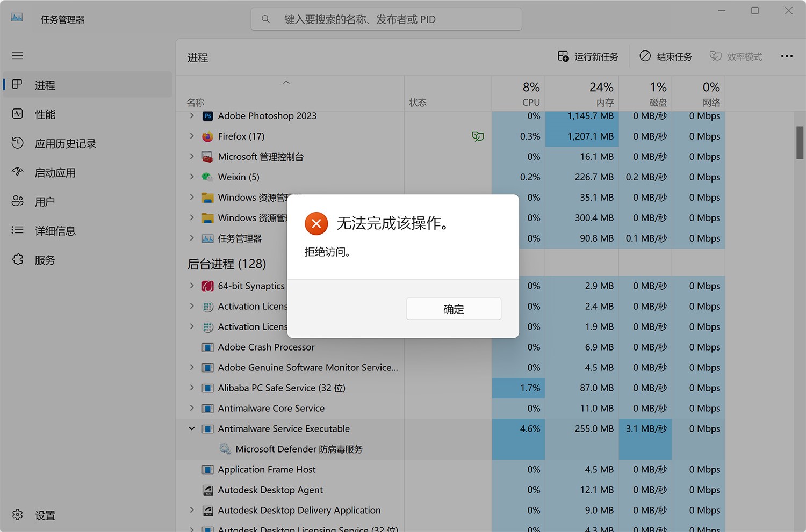The height and width of the screenshot is (532, 806).
Task: Click the Task Manager app icon in title bar
Action: [17, 18]
